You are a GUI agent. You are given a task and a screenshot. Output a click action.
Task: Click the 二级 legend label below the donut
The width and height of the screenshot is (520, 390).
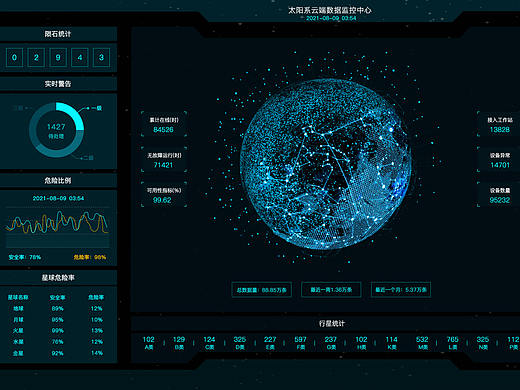point(88,158)
